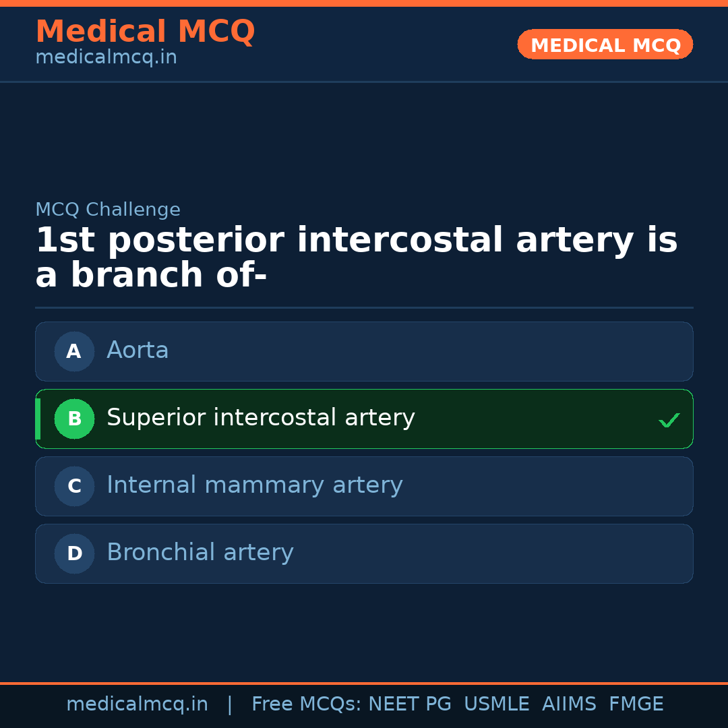The width and height of the screenshot is (728, 728).
Task: Select AIIMS in the footer
Action: 569,704
